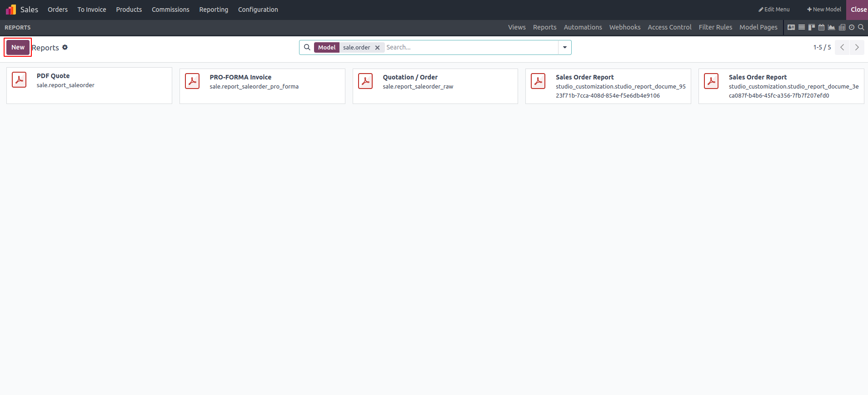Open the Sales app home icon
The height and width of the screenshot is (395, 868).
pos(11,10)
